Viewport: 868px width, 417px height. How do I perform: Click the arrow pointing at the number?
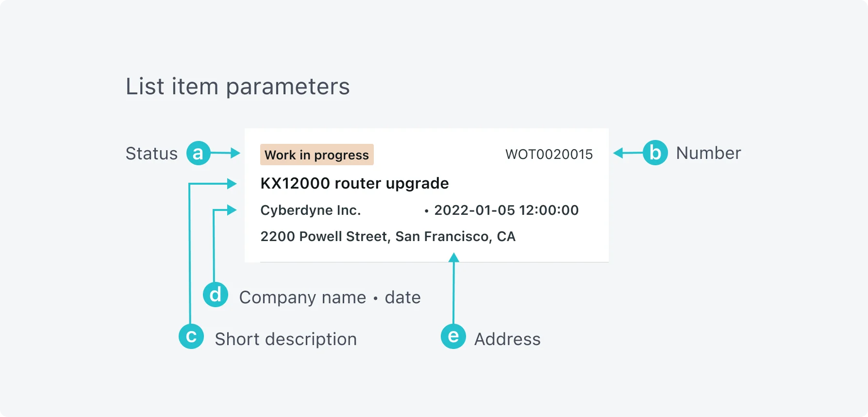[628, 153]
